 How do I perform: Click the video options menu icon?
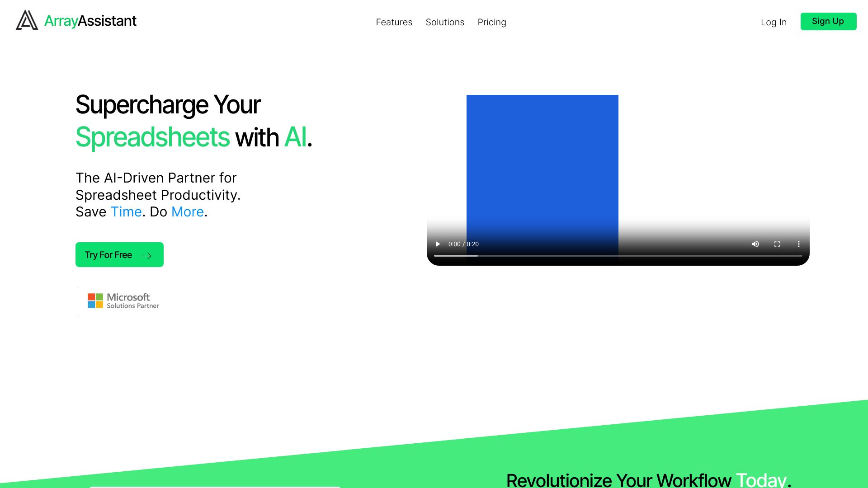click(x=798, y=244)
